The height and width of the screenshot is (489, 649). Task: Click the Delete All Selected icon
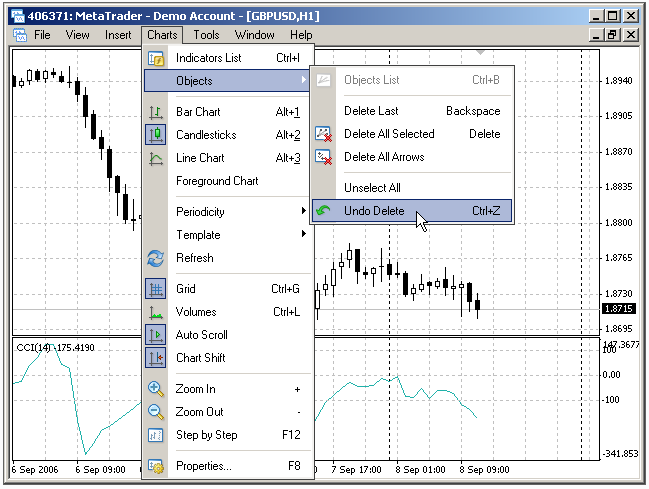click(x=323, y=134)
